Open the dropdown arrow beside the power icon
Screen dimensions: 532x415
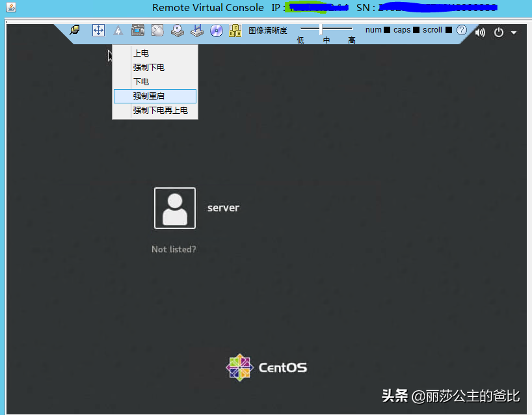[x=513, y=31]
